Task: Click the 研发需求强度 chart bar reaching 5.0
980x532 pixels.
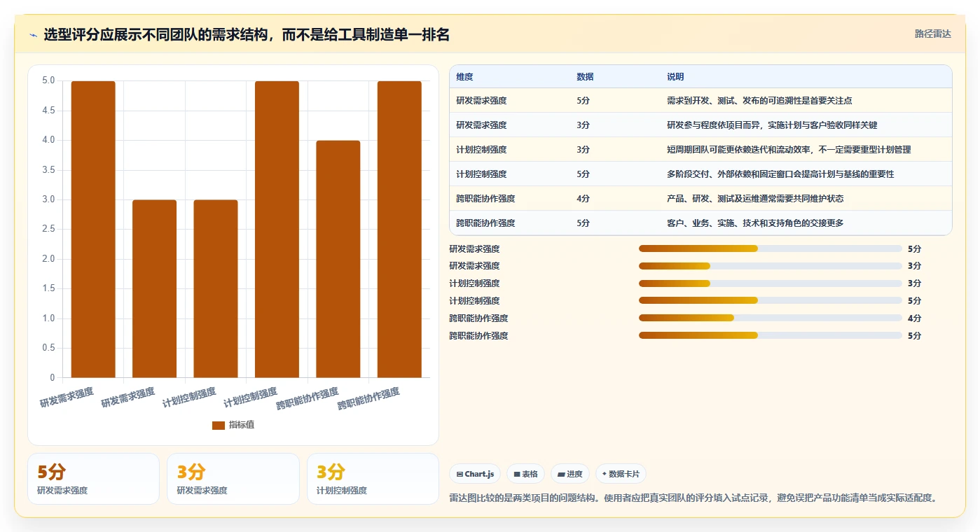Action: point(93,230)
